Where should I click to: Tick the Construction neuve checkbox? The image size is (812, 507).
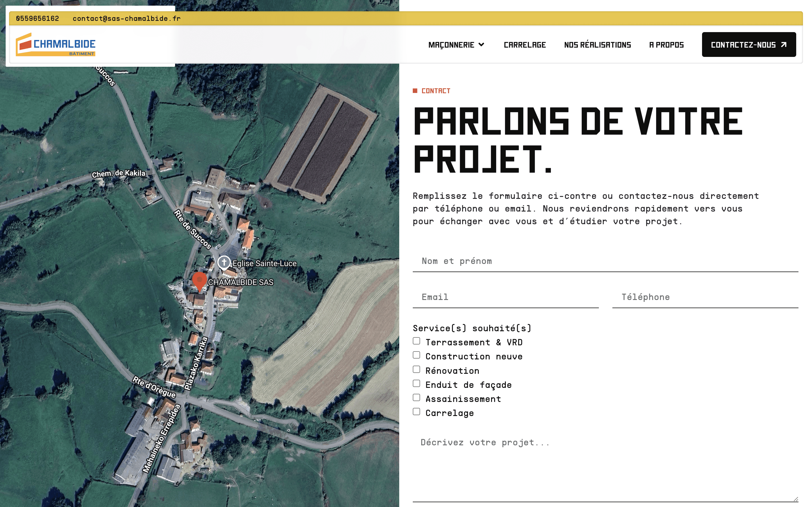pos(416,355)
